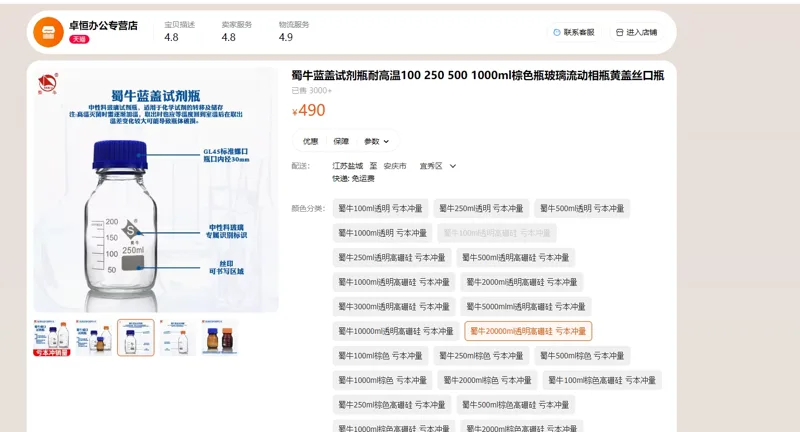Open the 保障 guarantee tab
800x432 pixels.
coord(341,141)
